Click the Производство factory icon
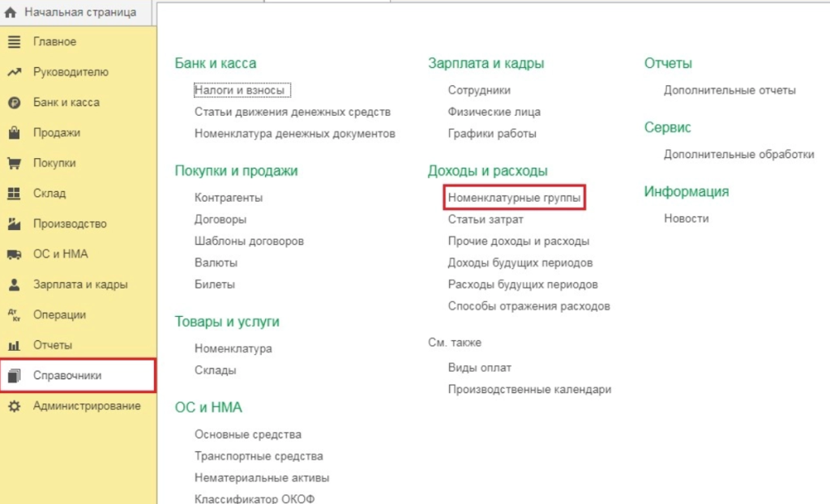The image size is (830, 504). [15, 224]
